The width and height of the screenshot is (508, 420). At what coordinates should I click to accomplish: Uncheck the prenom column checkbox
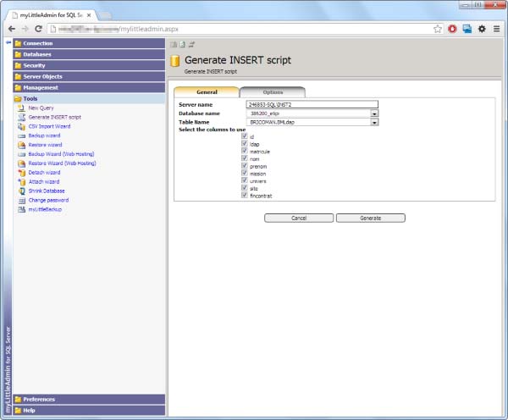(245, 165)
